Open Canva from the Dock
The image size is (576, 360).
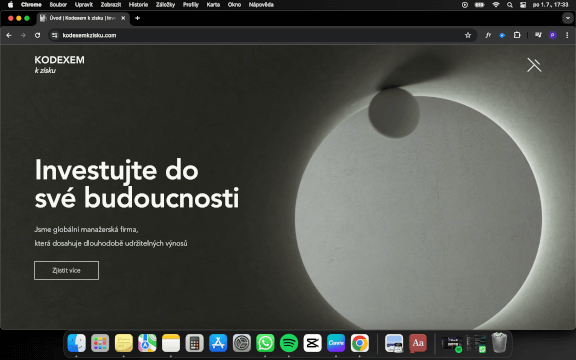point(336,343)
